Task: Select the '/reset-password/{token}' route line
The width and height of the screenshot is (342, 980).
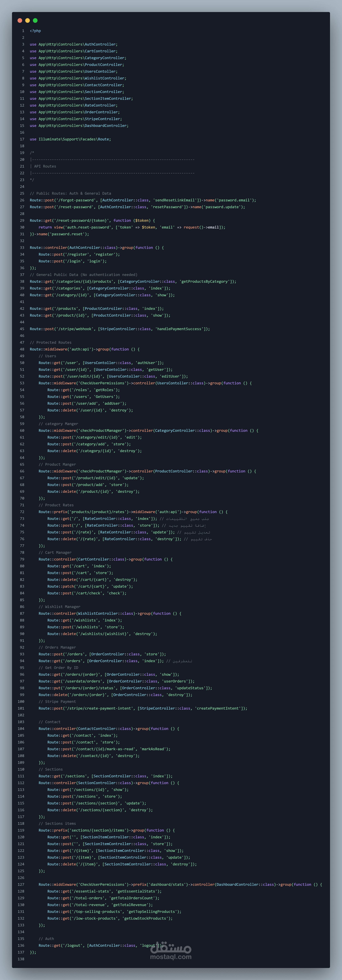Action: (92, 221)
